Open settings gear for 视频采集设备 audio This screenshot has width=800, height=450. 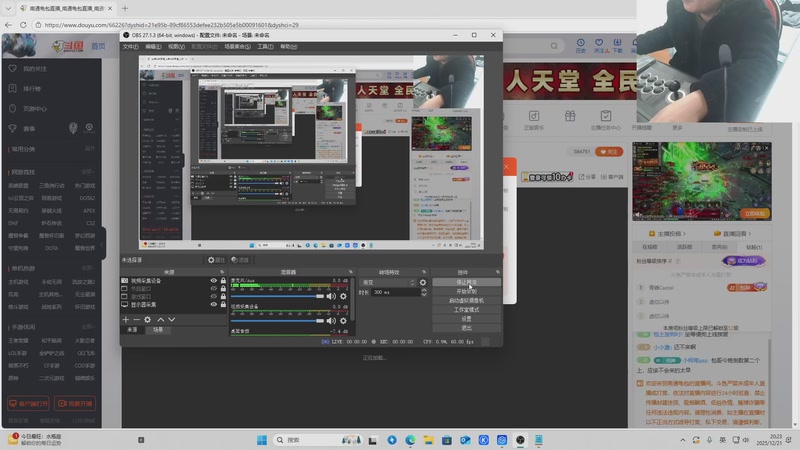(343, 321)
